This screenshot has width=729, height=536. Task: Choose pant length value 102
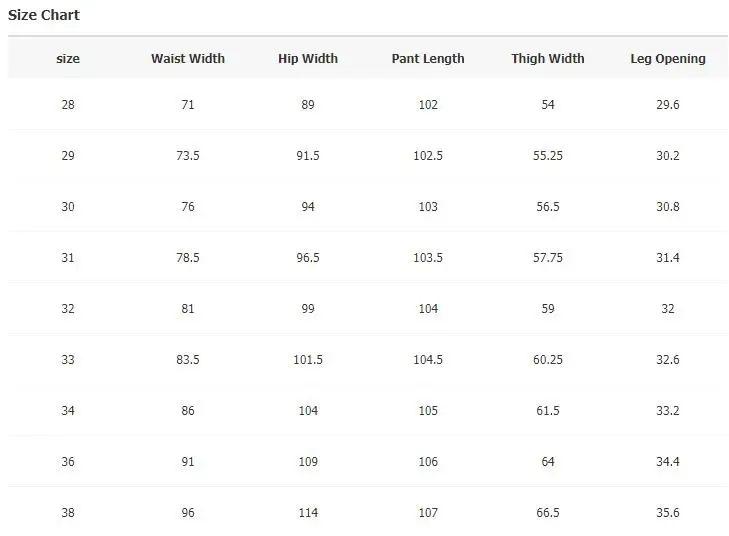428,105
